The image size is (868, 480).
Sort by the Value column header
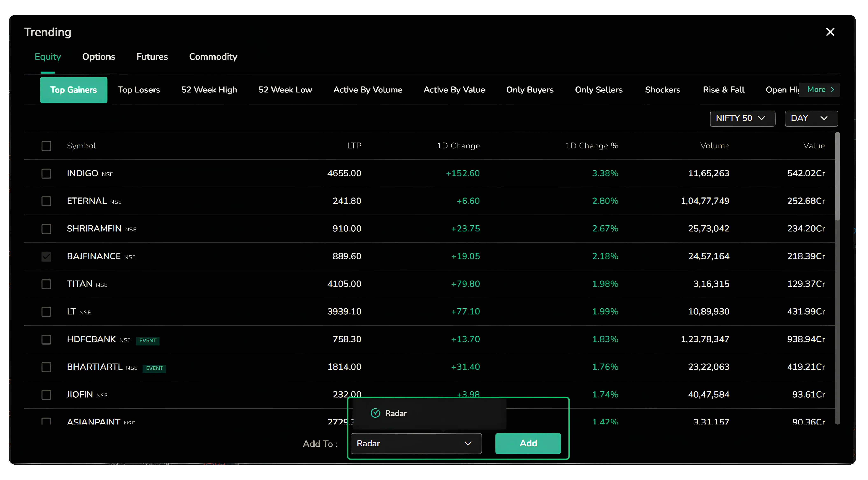point(814,146)
